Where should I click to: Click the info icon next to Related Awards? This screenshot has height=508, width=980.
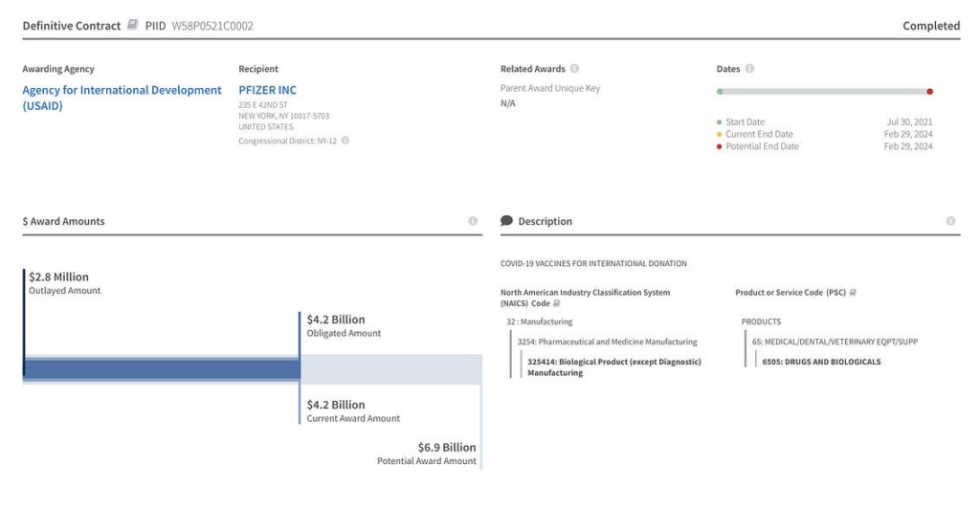574,69
